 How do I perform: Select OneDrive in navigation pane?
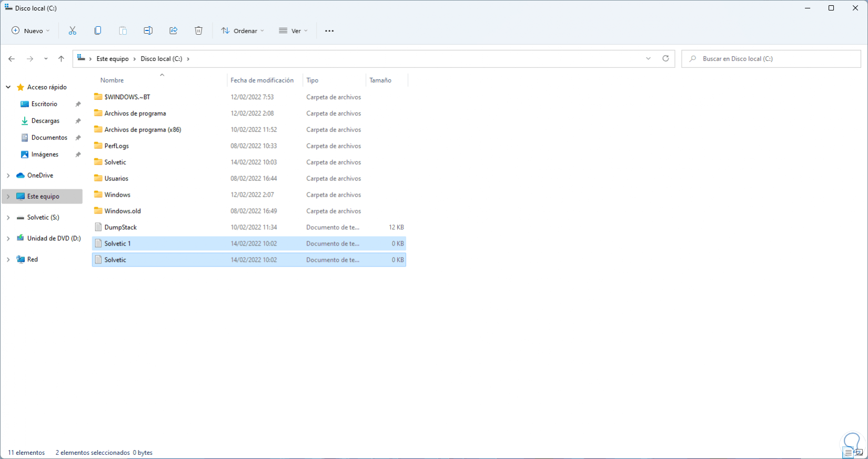40,176
